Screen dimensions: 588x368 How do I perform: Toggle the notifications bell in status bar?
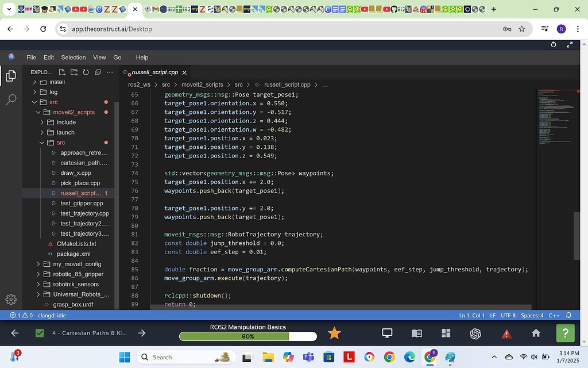coord(569,315)
